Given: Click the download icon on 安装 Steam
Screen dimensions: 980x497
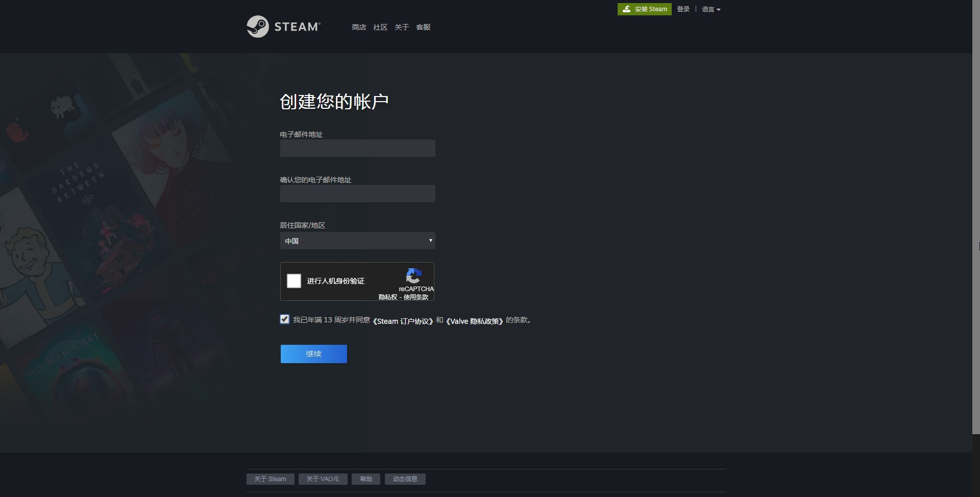Looking at the screenshot, I should tap(626, 9).
